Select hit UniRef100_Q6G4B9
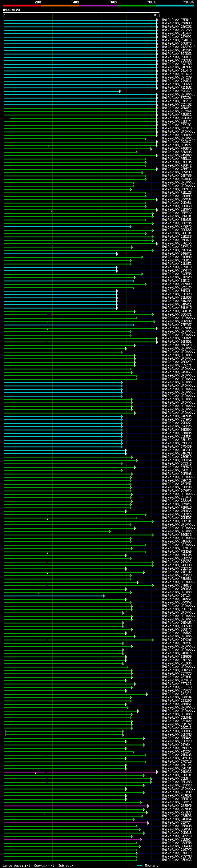197x868 pixels. click(x=176, y=846)
